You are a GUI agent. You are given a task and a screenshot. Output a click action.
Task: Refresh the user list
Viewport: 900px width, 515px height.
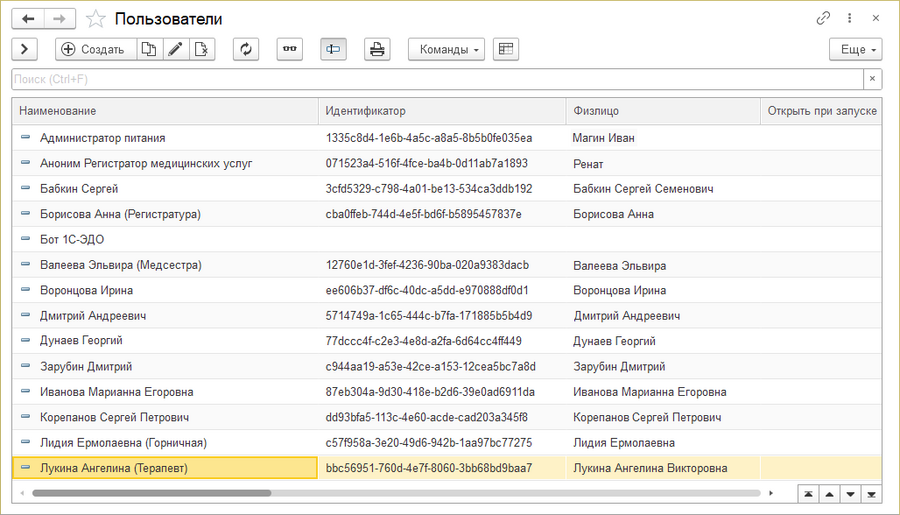246,49
